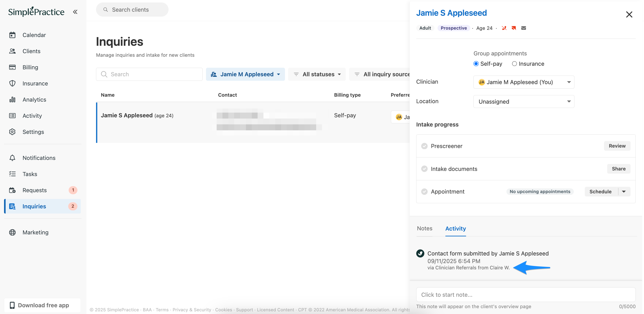Select the Jamie S Appleseed inquiry row

point(253,122)
